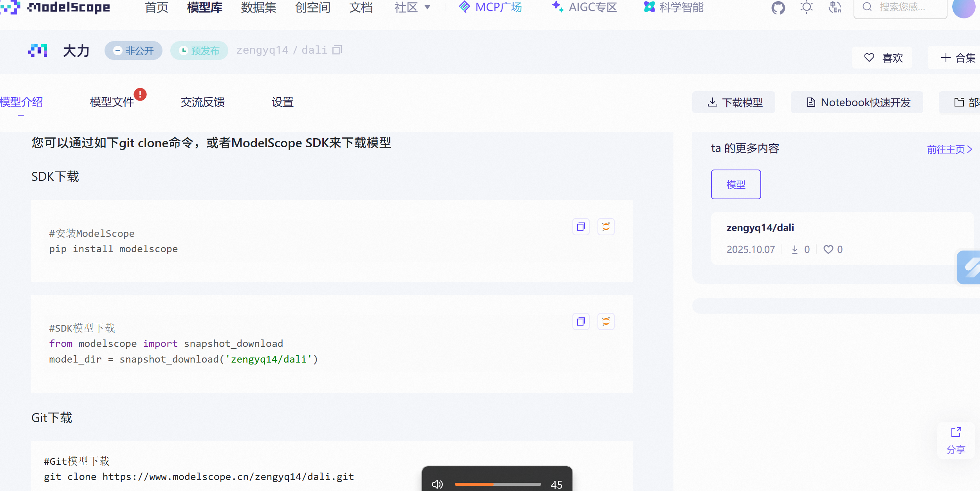980x491 pixels.
Task: Open the 模型文件 tab
Action: click(x=112, y=102)
